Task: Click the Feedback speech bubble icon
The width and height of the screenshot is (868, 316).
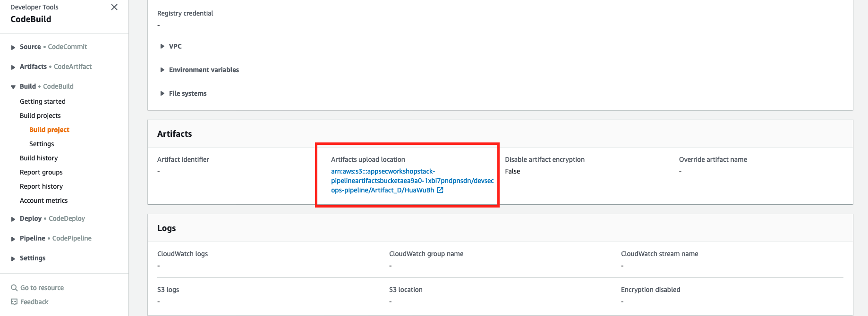Action: [x=14, y=302]
